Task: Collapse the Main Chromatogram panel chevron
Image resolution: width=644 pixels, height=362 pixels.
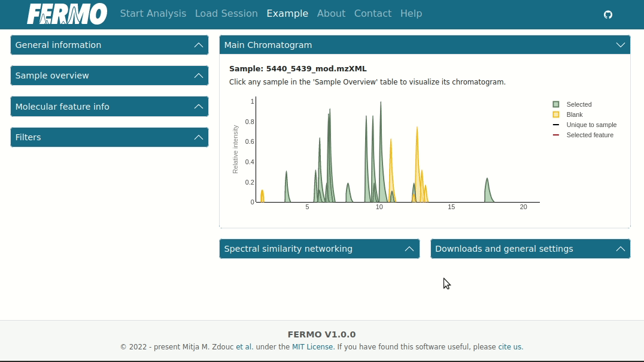Action: pos(620,45)
